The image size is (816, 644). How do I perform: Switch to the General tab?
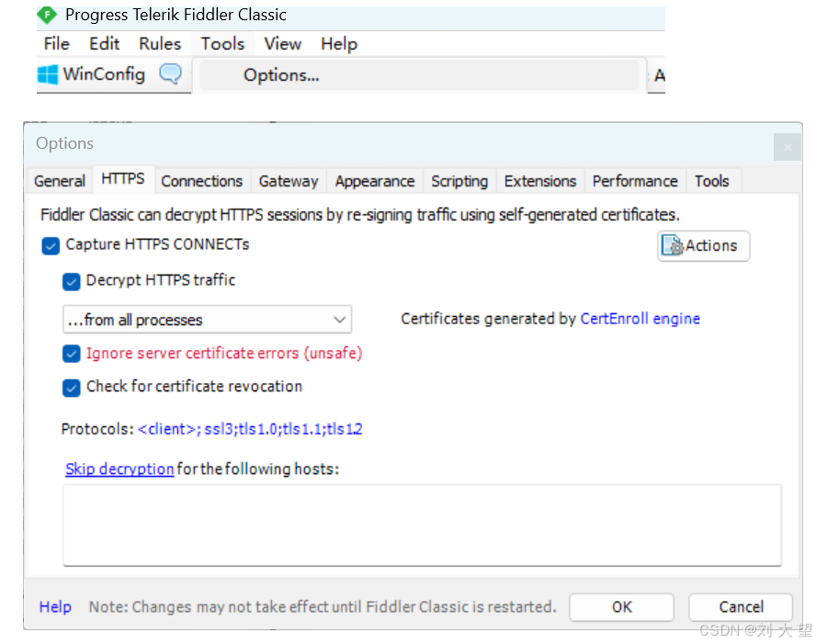60,181
